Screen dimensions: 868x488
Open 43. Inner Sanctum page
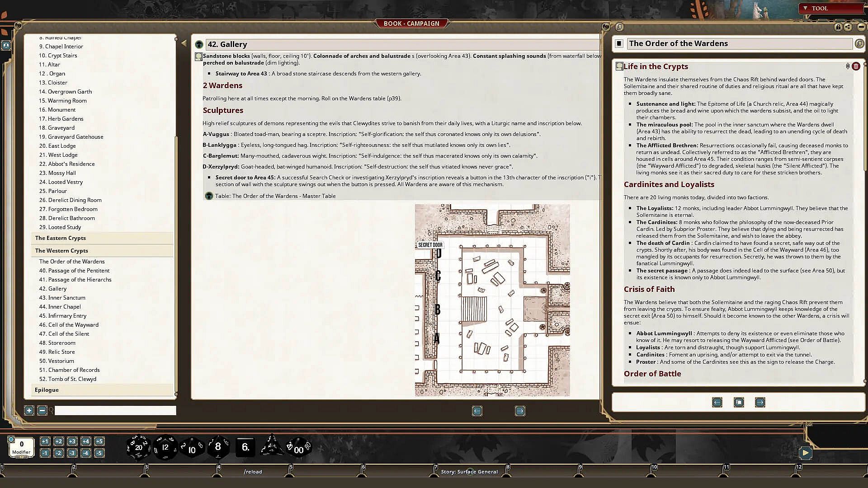(62, 298)
